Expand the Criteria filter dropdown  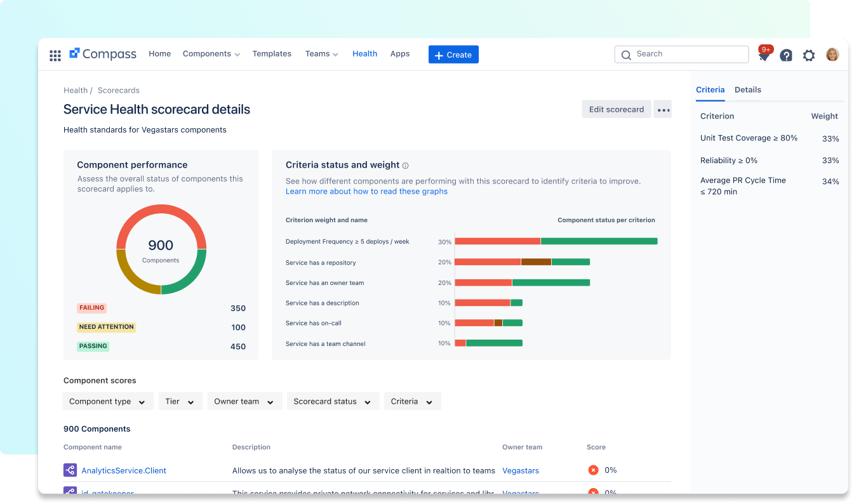click(412, 401)
